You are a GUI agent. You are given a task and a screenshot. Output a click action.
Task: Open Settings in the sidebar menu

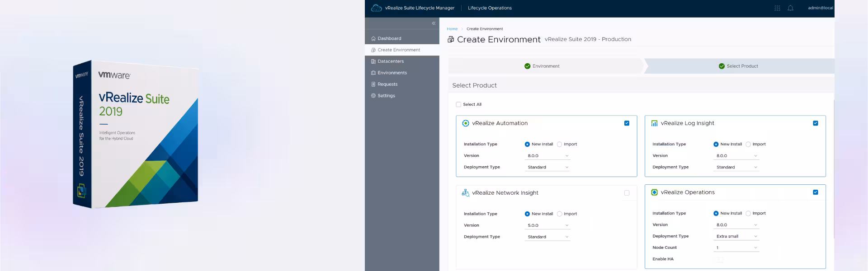[402, 96]
